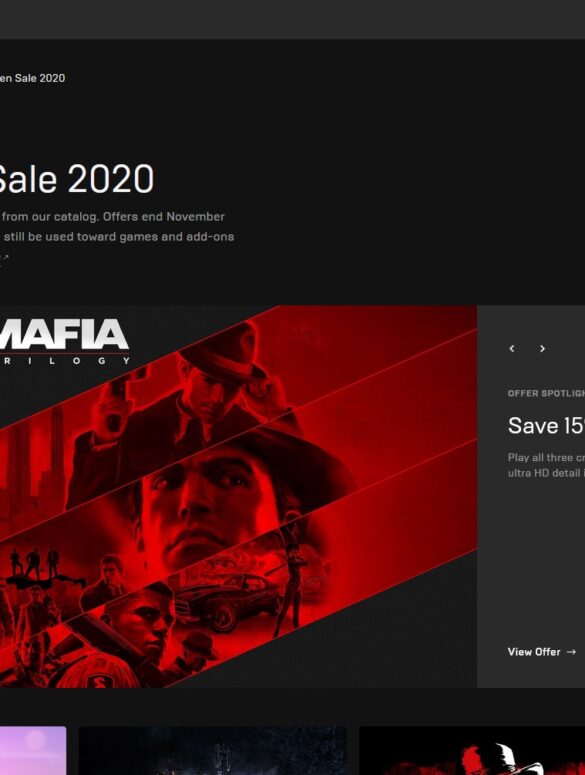Click the Save 15% offer heading
The image size is (585, 775).
[x=546, y=426]
